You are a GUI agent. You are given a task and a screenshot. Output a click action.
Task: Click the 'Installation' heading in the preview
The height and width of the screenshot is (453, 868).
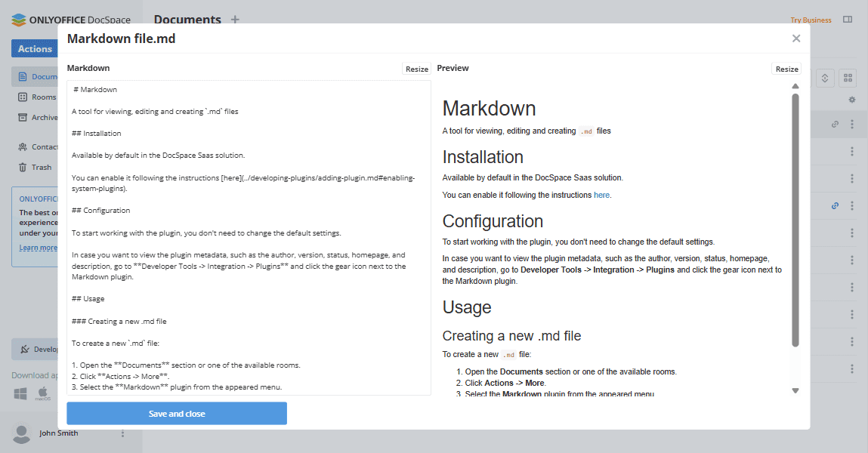coord(483,157)
